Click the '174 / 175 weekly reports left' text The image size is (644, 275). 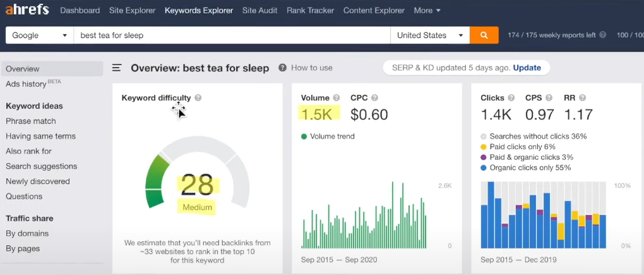pos(552,35)
